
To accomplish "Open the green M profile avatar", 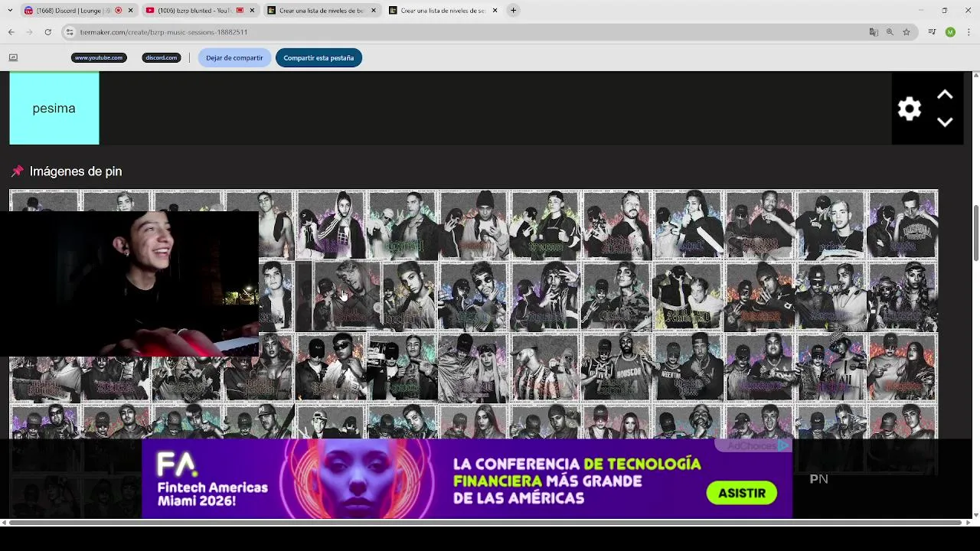I will click(x=950, y=32).
